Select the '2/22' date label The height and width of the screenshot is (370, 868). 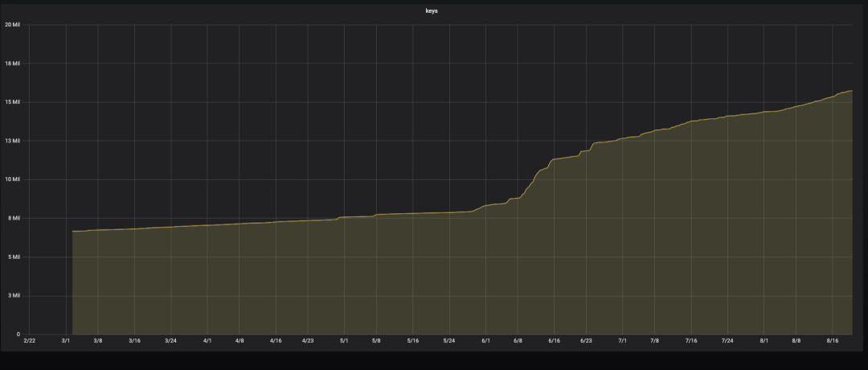pos(30,341)
